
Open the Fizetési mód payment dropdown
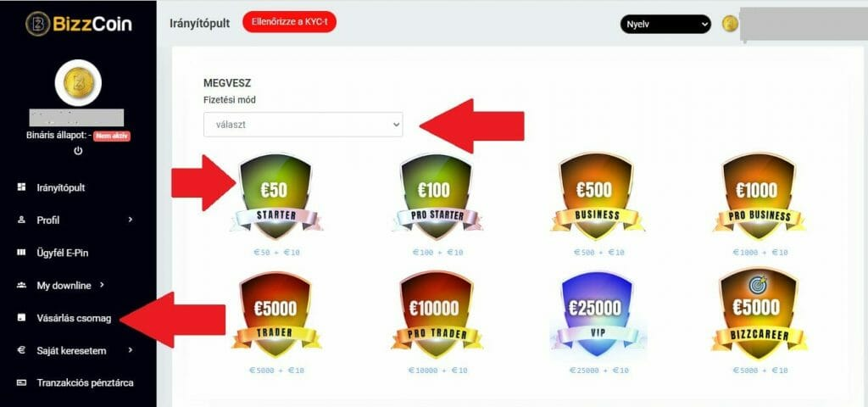(303, 125)
